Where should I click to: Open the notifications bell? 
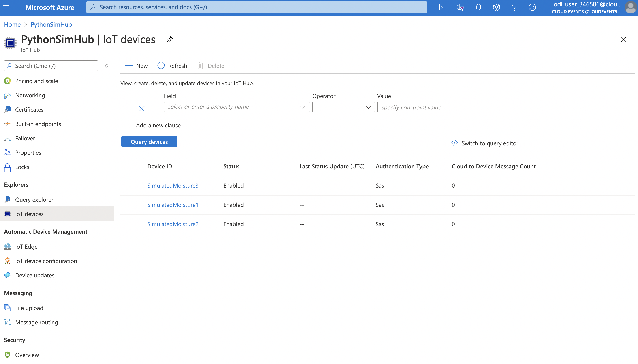coord(478,7)
